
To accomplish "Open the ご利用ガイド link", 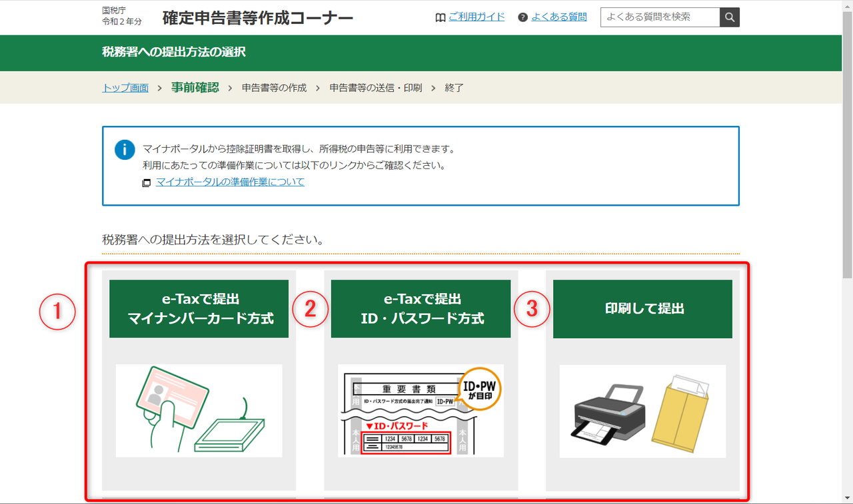I will (x=476, y=17).
